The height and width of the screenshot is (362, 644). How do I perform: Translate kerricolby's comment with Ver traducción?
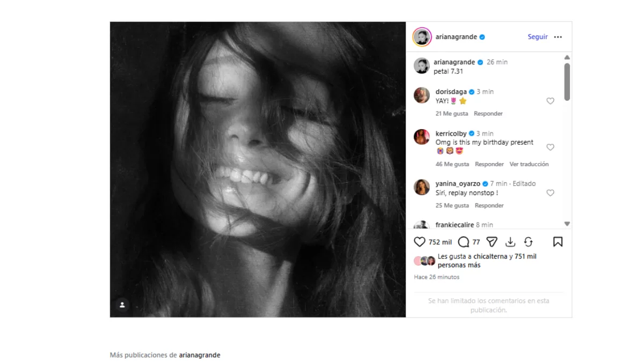(529, 164)
